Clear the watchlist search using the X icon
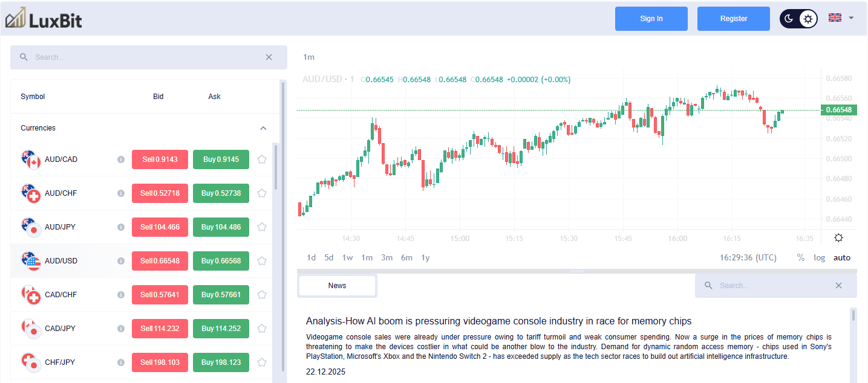The height and width of the screenshot is (383, 868). click(x=269, y=57)
